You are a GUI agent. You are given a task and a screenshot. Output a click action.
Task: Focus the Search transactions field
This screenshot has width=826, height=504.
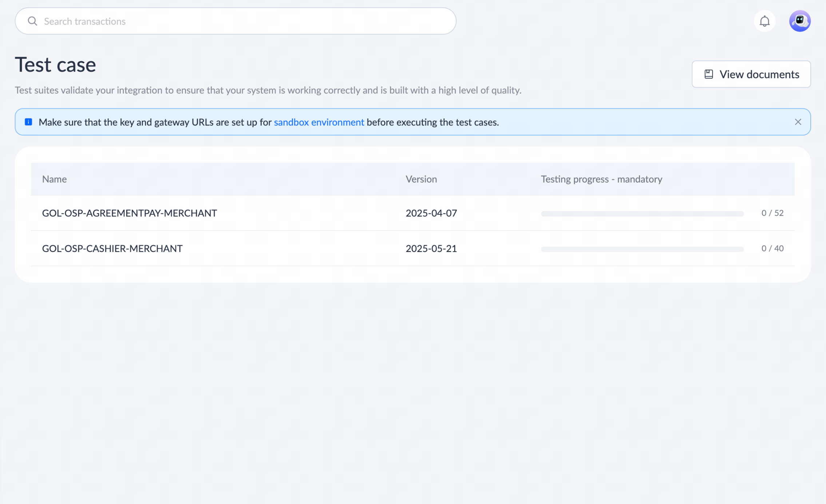pyautogui.click(x=235, y=21)
